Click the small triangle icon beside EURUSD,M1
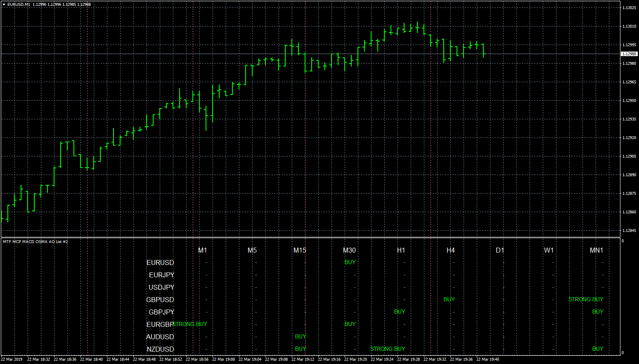 point(4,5)
